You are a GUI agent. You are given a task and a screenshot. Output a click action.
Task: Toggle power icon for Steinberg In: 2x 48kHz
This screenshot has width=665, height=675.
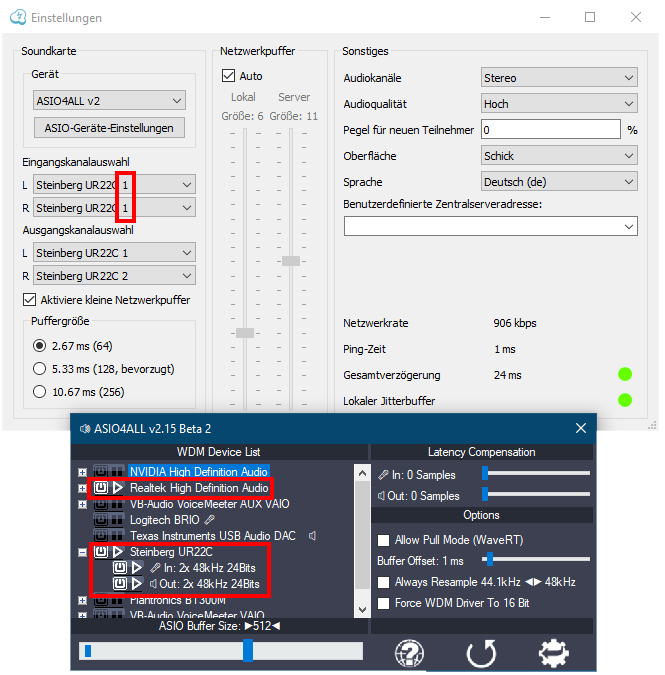click(120, 568)
